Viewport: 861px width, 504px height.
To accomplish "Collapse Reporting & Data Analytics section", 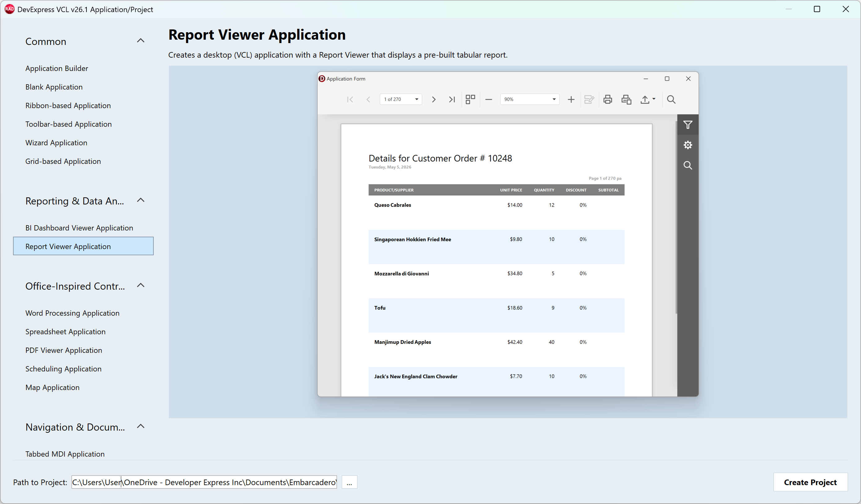I will pyautogui.click(x=140, y=200).
